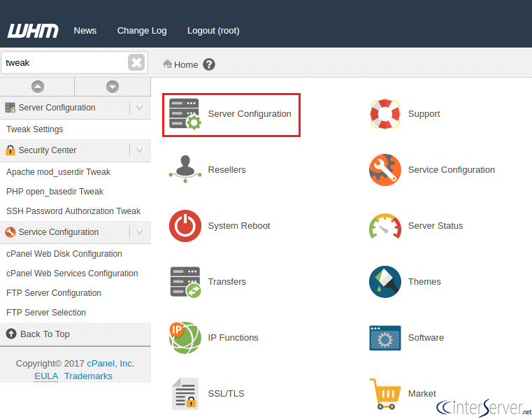This screenshot has width=532, height=419.
Task: Collapse the Server Configuration sidebar section
Action: point(139,108)
